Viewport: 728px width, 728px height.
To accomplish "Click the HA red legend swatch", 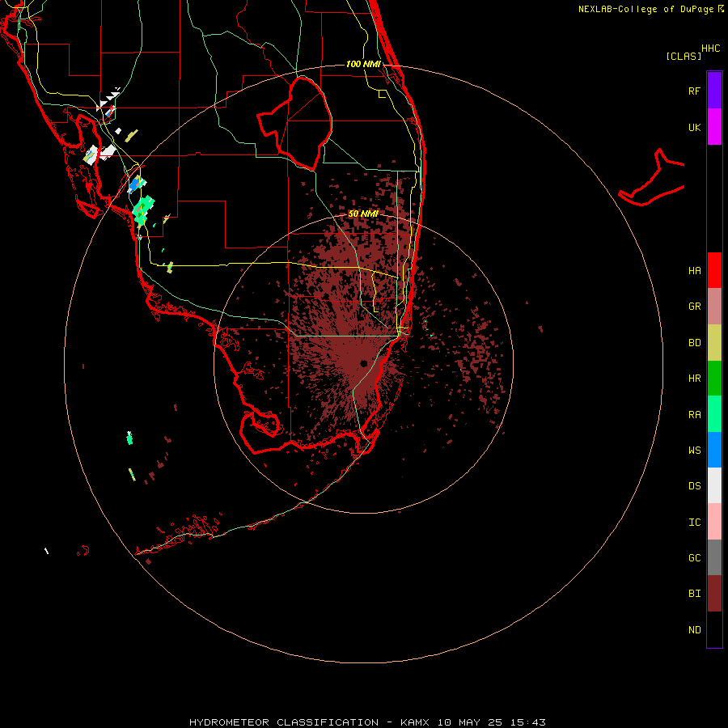I will point(714,270).
